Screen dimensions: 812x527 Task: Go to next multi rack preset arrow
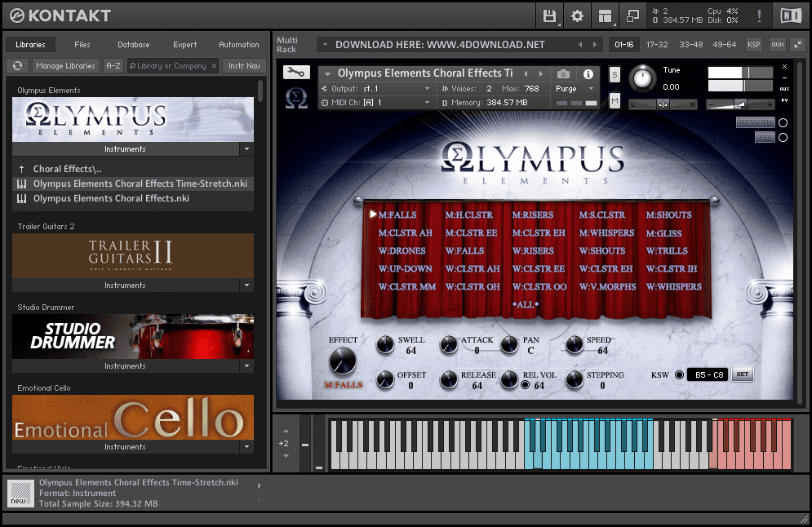click(x=594, y=45)
